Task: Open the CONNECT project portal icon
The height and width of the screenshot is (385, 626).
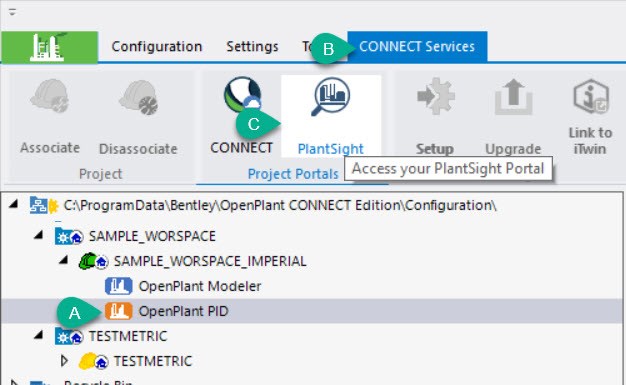Action: tap(242, 95)
